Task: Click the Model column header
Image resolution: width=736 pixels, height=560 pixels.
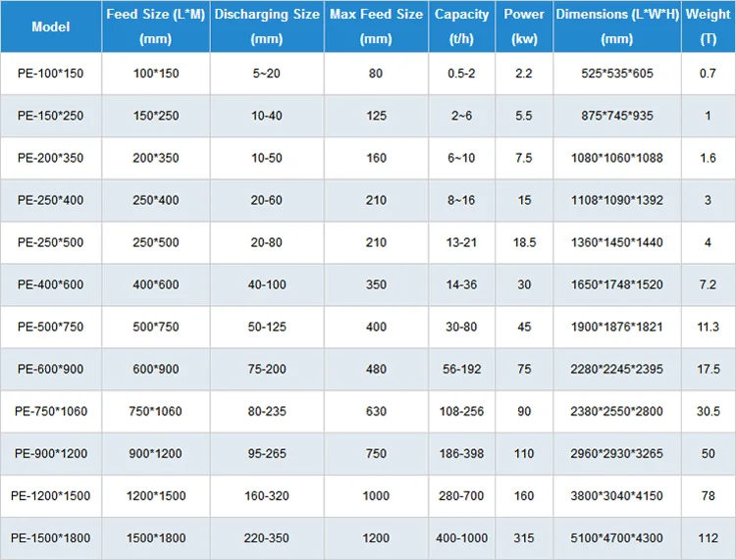Action: 51,26
